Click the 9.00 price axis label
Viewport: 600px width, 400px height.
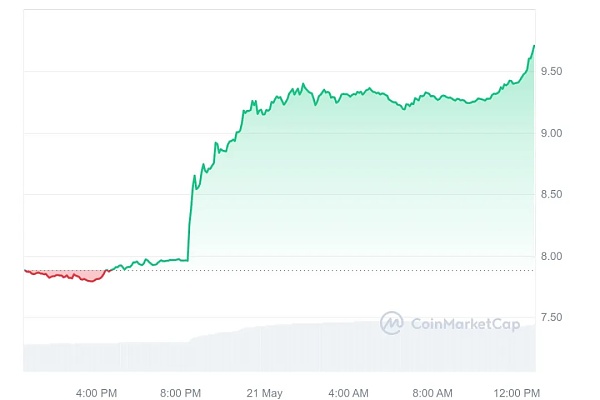coord(553,133)
